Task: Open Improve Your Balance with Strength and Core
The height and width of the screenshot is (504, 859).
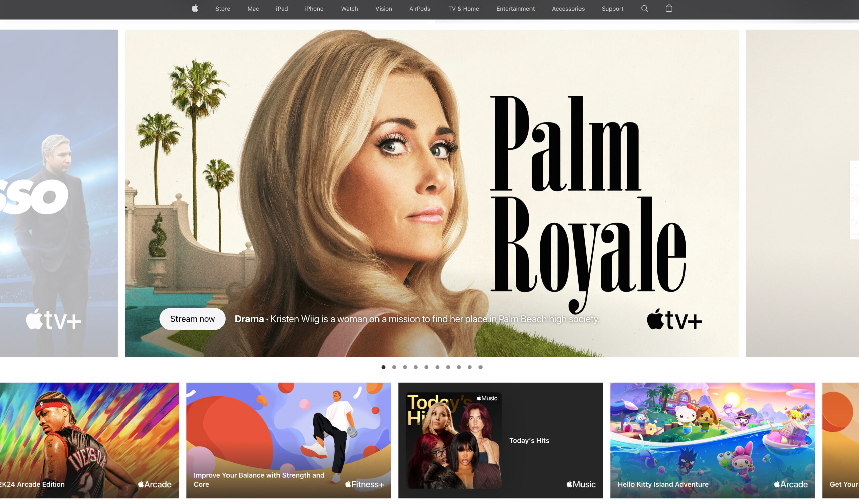Action: (288, 440)
